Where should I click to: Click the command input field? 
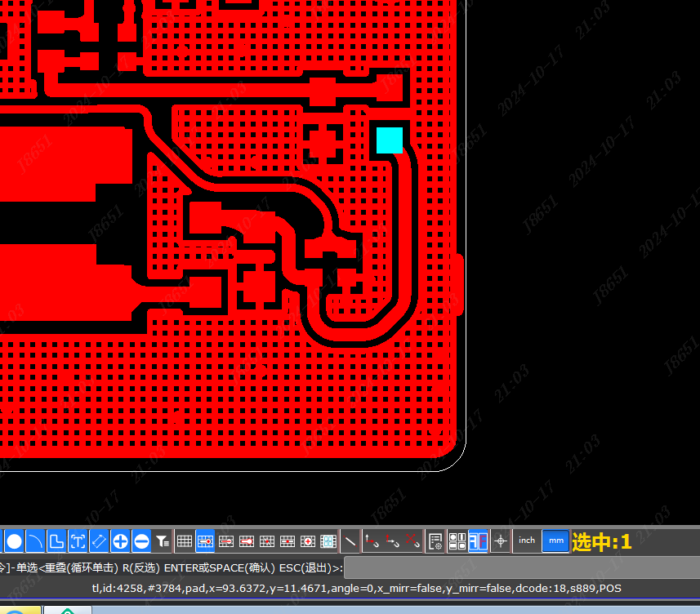pos(521,567)
